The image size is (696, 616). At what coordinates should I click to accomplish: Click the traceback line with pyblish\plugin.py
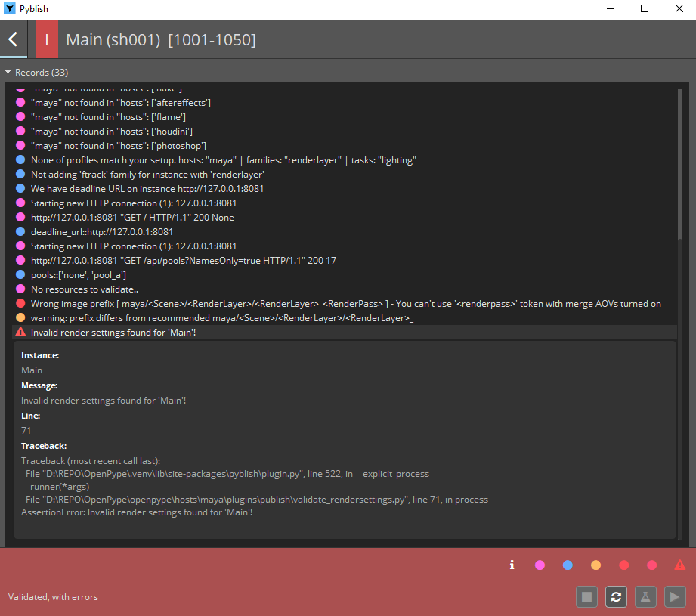(227, 474)
